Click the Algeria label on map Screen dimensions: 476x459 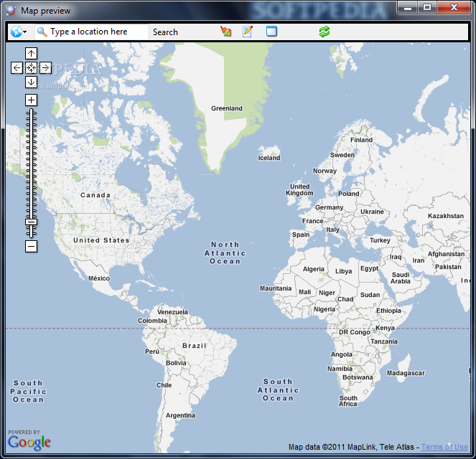click(314, 269)
